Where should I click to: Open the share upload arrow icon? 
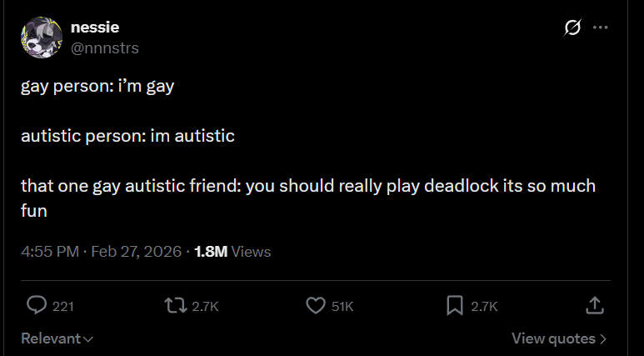595,306
